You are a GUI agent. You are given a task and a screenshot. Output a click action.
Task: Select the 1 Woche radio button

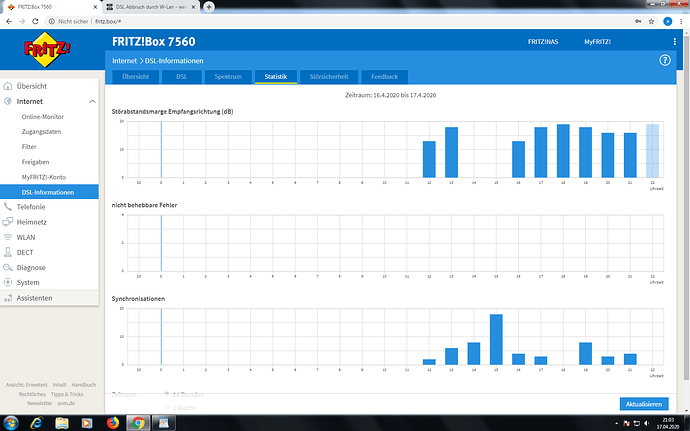(x=167, y=408)
